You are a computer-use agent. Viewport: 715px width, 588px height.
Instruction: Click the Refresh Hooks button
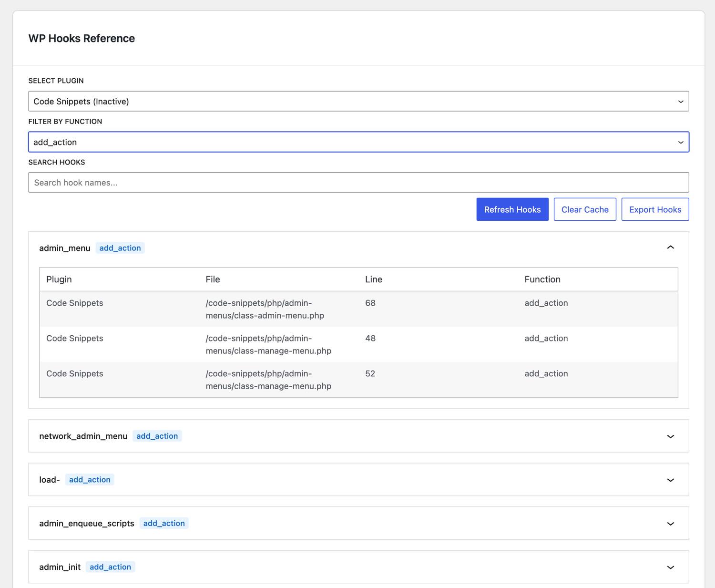point(512,209)
